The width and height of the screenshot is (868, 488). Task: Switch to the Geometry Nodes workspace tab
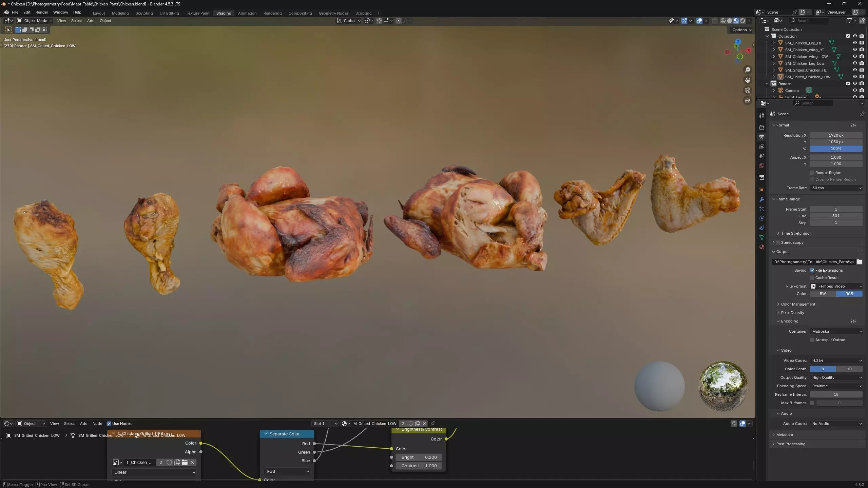(x=333, y=13)
